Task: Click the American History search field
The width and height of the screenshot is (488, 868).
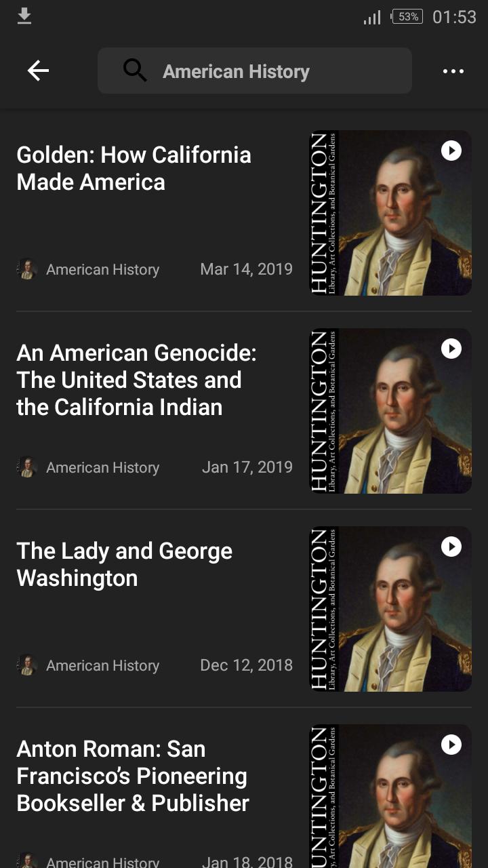Action: (255, 71)
